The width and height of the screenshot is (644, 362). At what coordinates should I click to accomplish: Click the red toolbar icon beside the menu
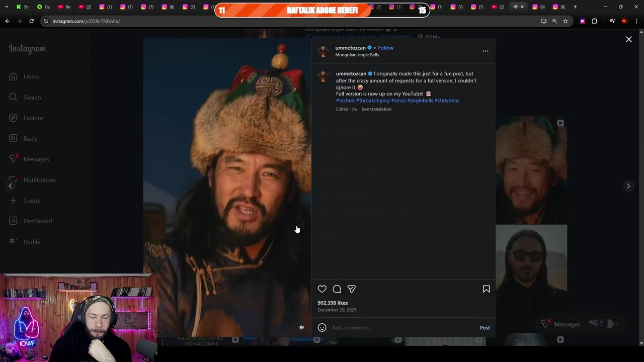[x=624, y=21]
